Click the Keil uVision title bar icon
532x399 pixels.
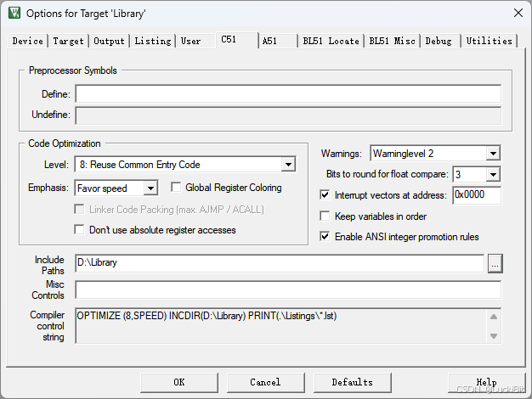coord(14,14)
